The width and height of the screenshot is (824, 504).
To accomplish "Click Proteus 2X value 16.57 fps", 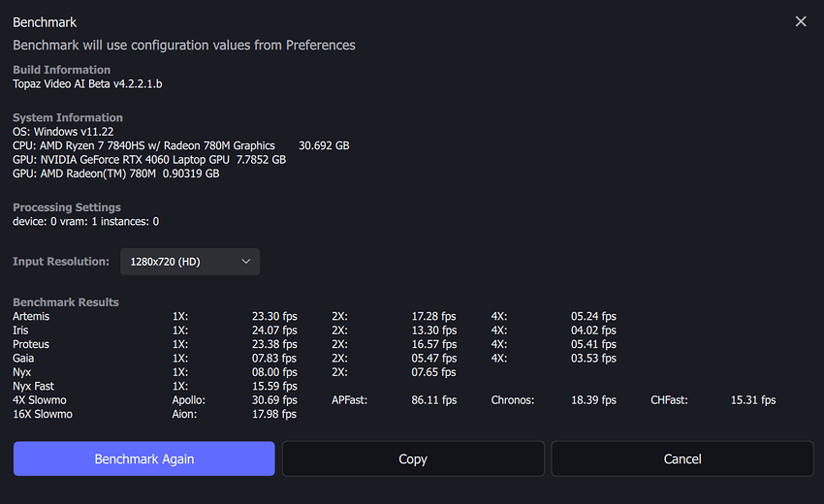I will click(x=434, y=344).
